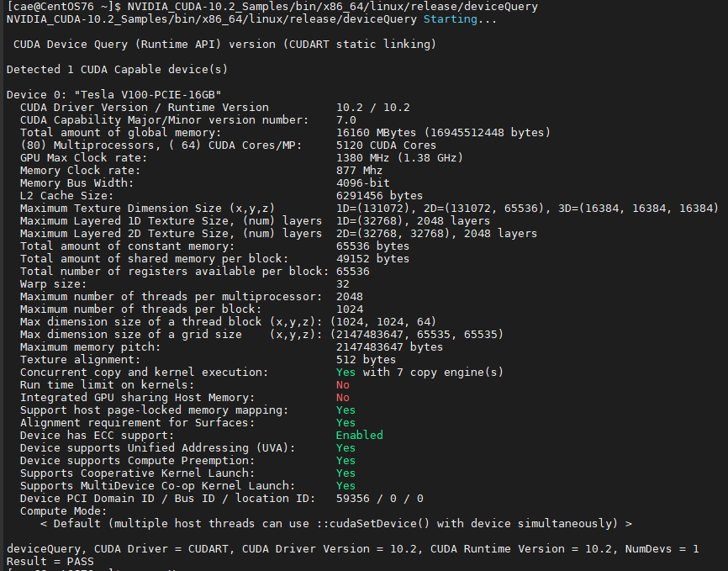The width and height of the screenshot is (728, 571).
Task: Click red No for Integrated GPU sharing
Action: tap(343, 397)
